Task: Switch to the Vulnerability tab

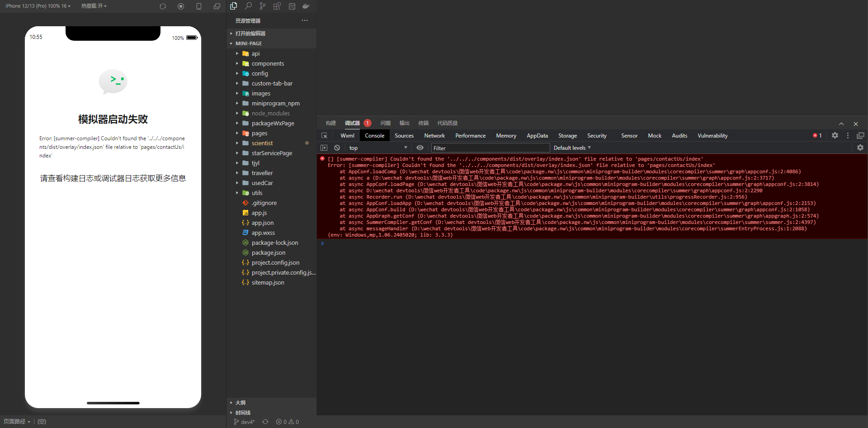Action: click(x=712, y=136)
